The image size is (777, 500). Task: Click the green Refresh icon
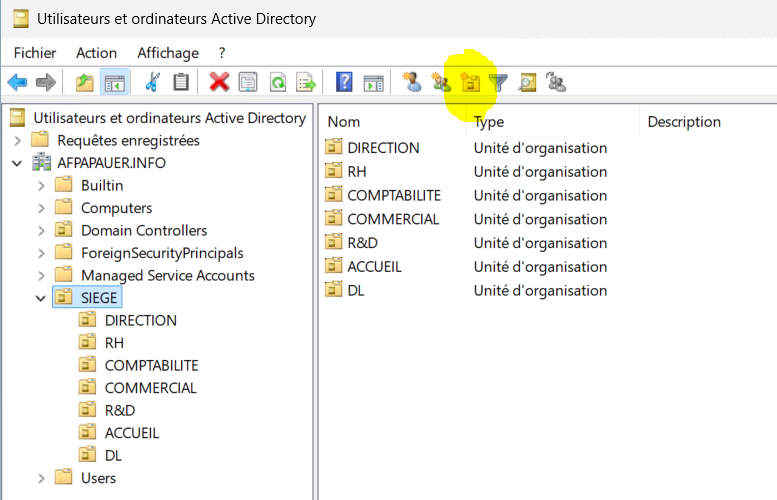click(x=277, y=83)
